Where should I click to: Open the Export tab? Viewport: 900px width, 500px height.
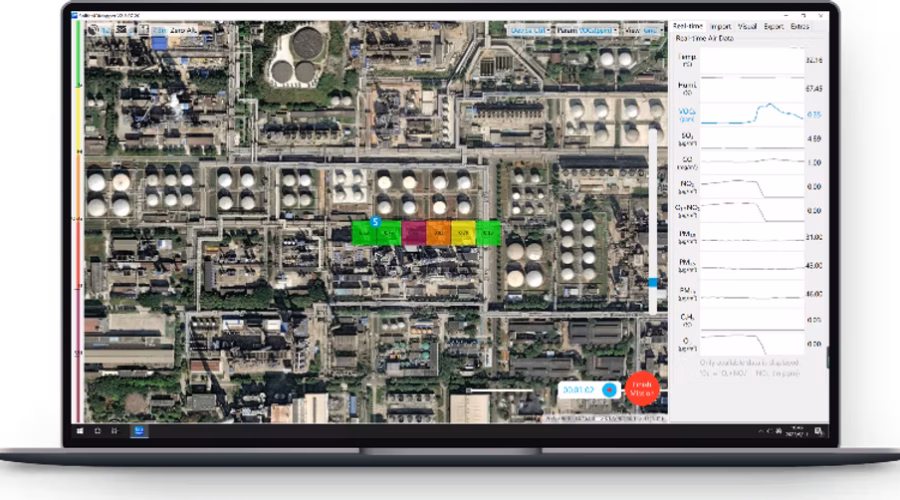pyautogui.click(x=773, y=26)
